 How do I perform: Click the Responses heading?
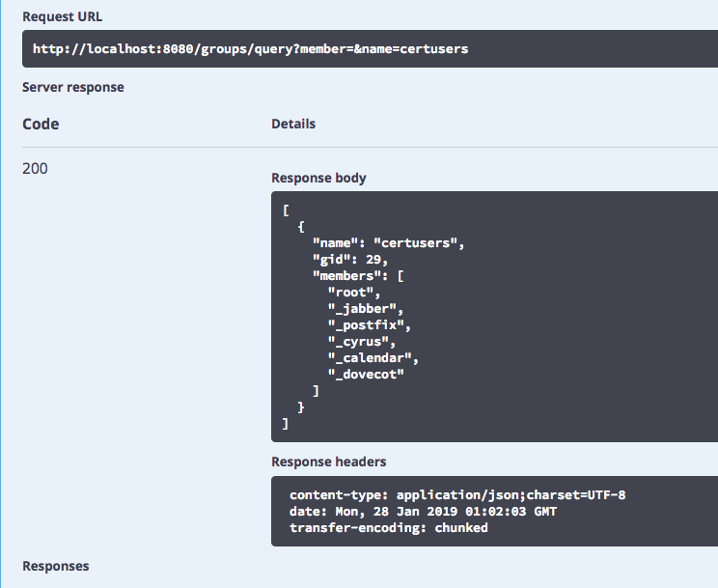[56, 566]
